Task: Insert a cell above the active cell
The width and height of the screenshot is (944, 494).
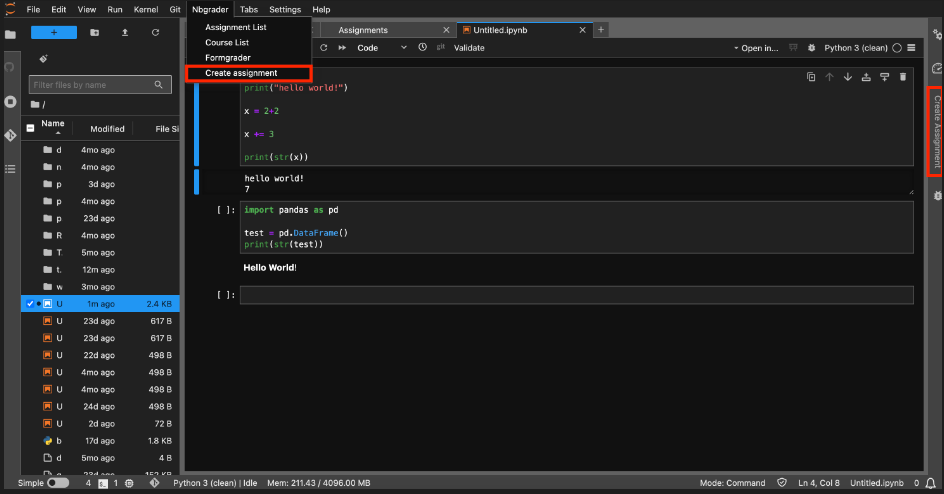Action: 866,76
